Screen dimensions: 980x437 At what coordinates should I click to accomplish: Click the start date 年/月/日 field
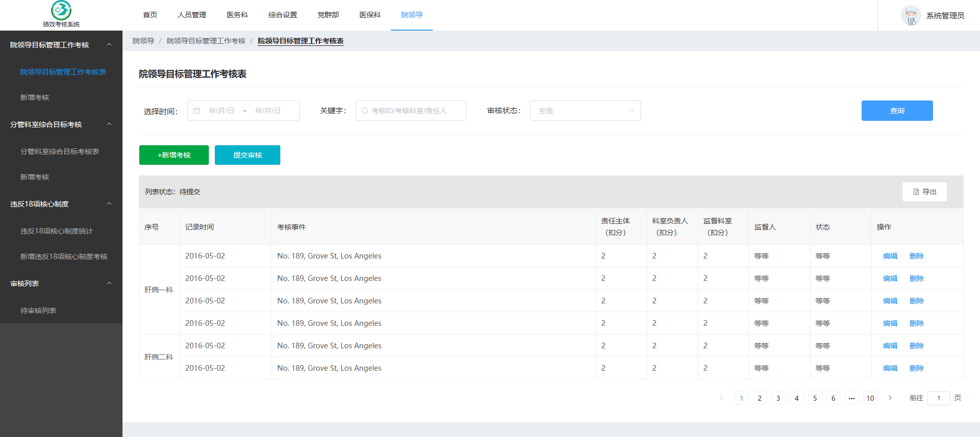pos(222,111)
